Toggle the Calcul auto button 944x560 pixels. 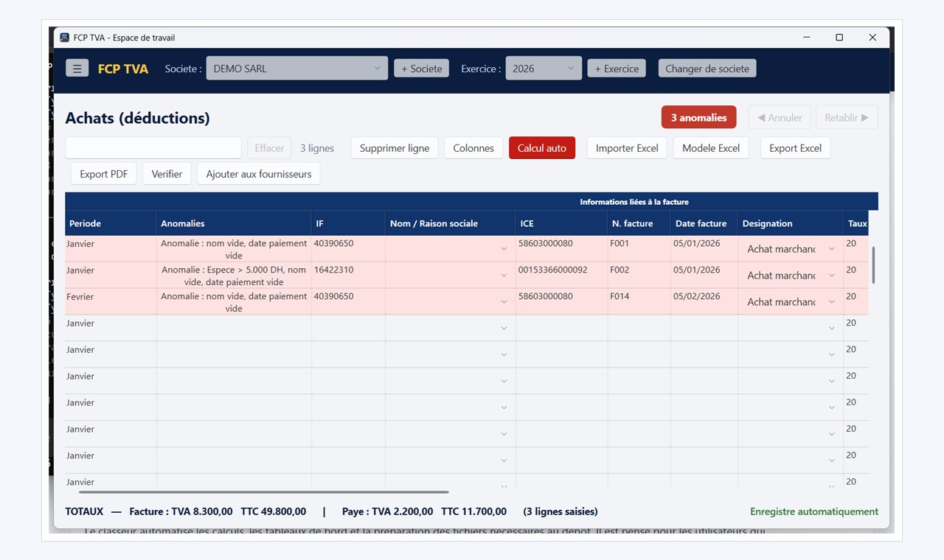[542, 147]
